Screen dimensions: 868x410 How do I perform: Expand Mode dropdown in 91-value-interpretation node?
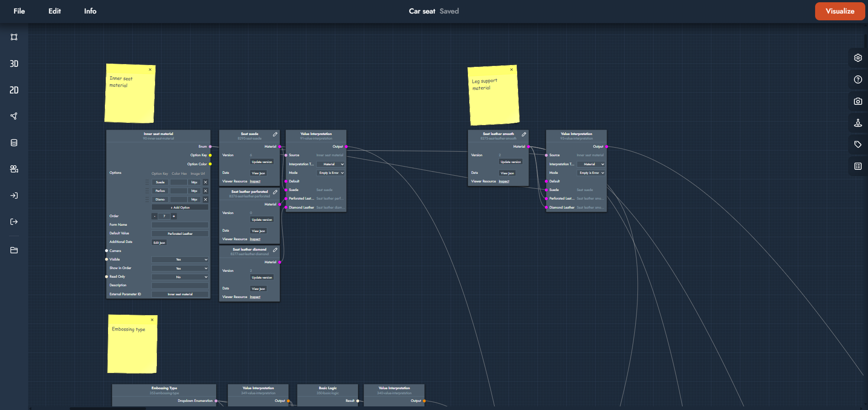pyautogui.click(x=331, y=173)
